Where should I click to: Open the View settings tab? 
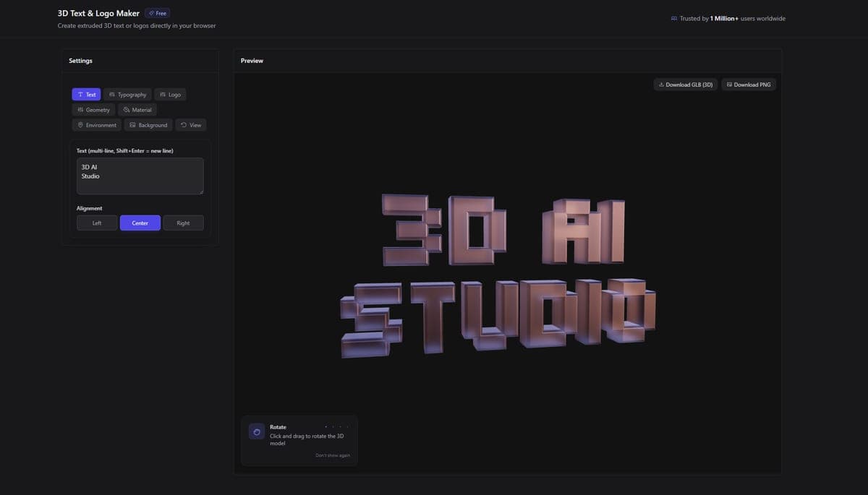[191, 125]
